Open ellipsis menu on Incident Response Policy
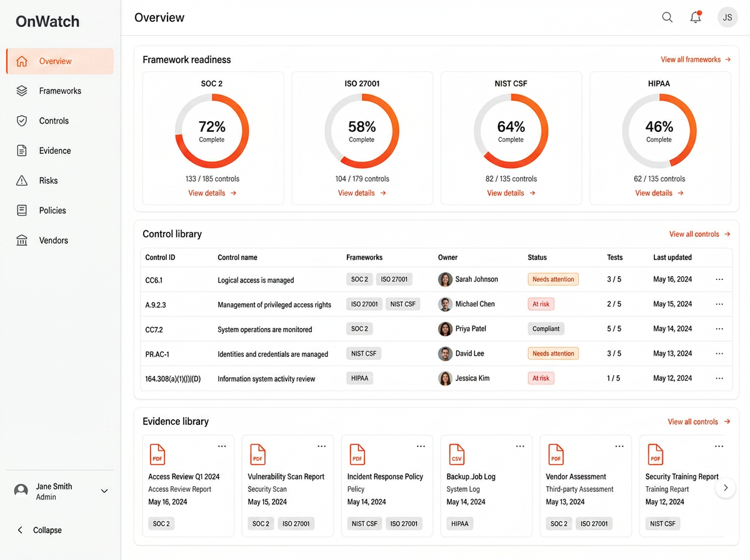750x560 pixels. point(421,446)
